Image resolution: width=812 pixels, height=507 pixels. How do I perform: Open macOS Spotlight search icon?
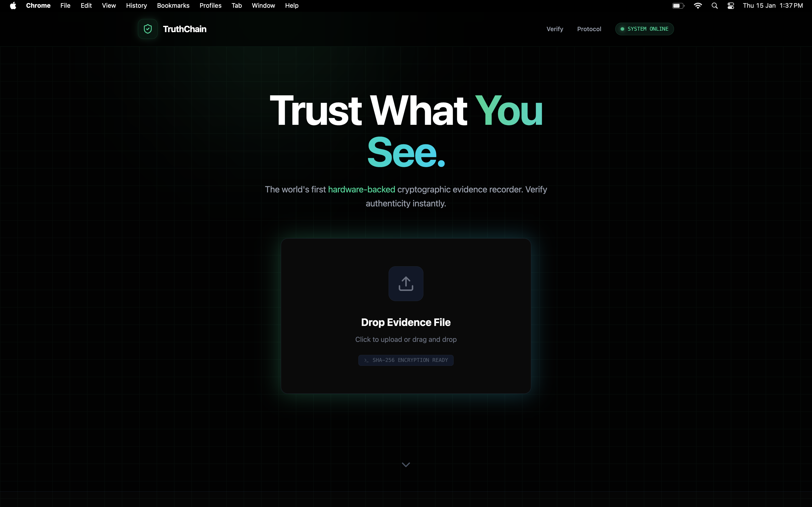pyautogui.click(x=714, y=6)
